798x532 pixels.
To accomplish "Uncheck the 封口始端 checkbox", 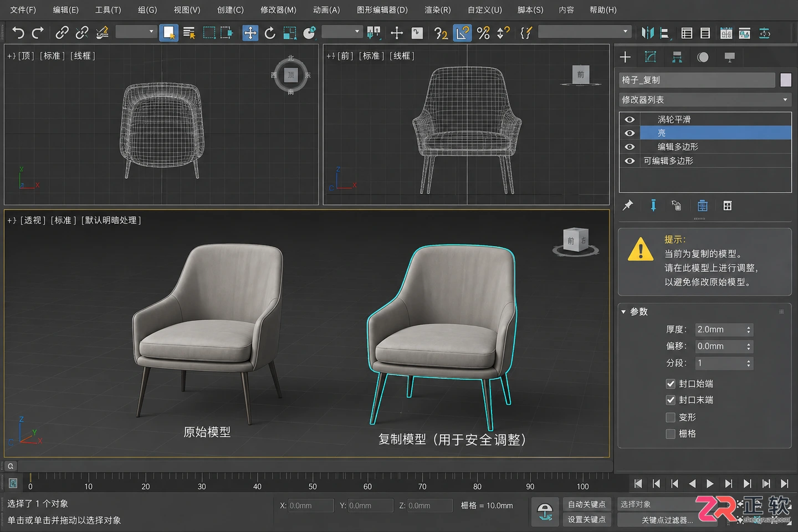I will (x=671, y=384).
